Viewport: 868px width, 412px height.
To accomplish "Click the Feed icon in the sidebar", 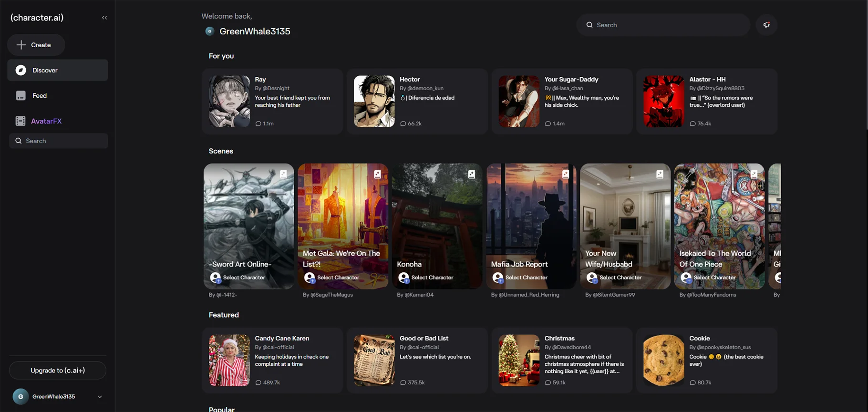I will [x=21, y=95].
